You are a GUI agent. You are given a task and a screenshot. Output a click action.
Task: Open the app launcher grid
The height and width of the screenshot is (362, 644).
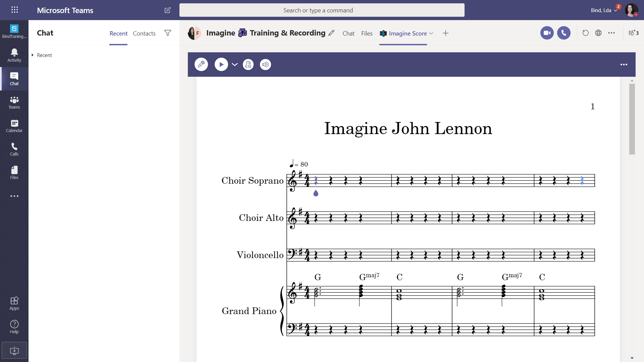click(14, 10)
